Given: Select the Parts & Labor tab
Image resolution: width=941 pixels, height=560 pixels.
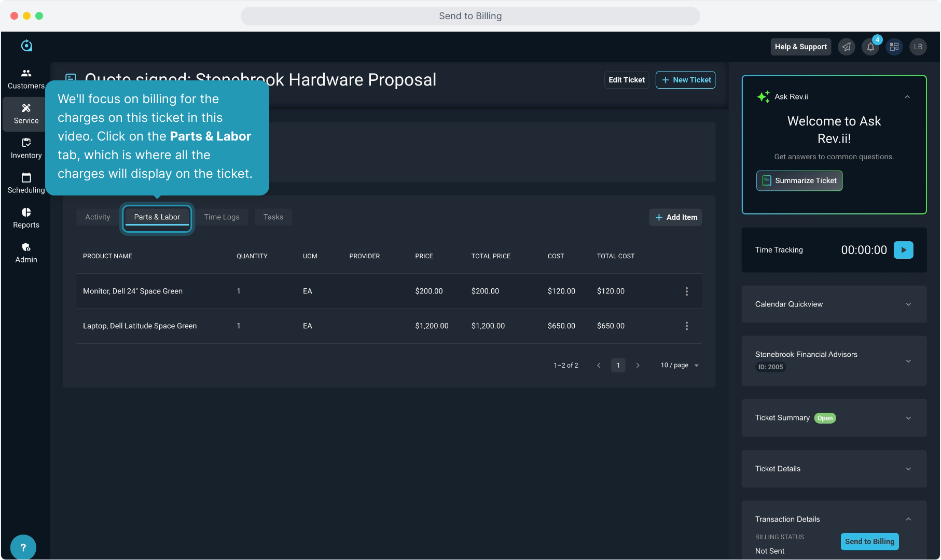Looking at the screenshot, I should point(157,217).
